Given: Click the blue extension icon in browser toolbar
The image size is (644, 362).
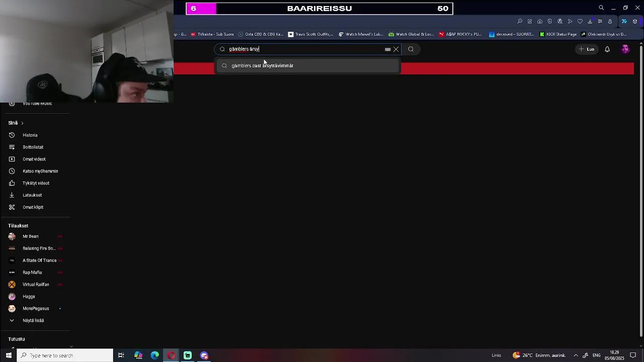Looking at the screenshot, I should pyautogui.click(x=624, y=22).
